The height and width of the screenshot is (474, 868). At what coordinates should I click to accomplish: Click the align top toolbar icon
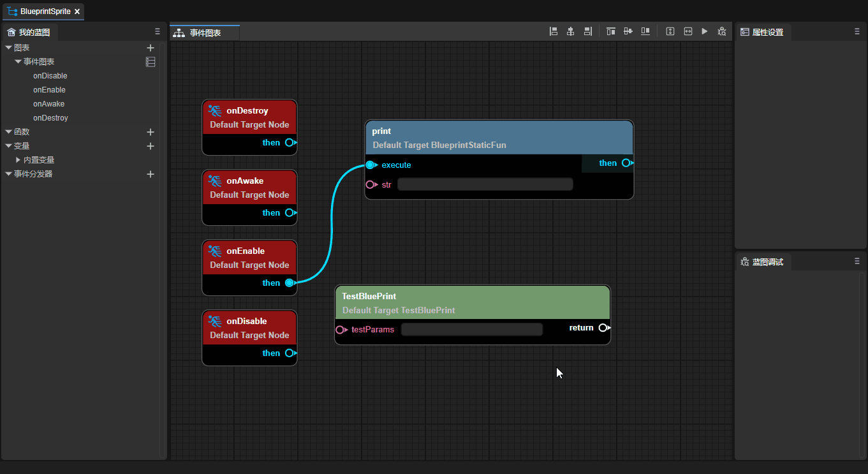click(610, 31)
